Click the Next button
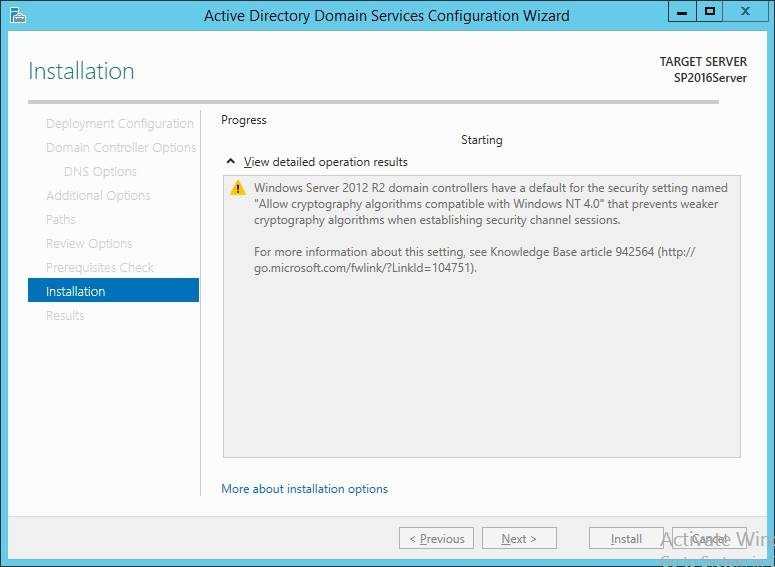 pyautogui.click(x=519, y=538)
